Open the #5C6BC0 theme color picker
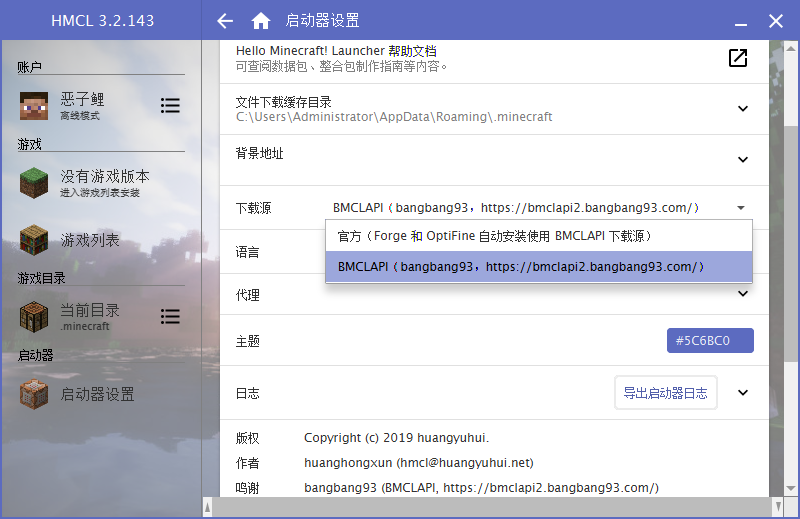 tap(710, 340)
